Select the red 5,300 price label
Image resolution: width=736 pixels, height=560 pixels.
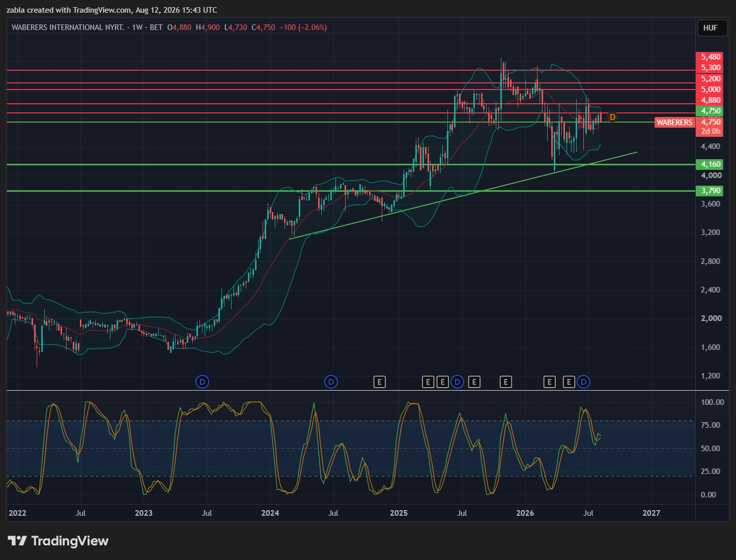tap(711, 68)
